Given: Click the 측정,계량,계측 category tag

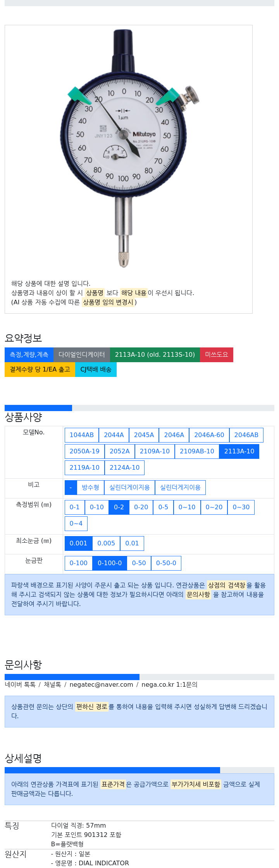Looking at the screenshot, I should click(29, 355).
